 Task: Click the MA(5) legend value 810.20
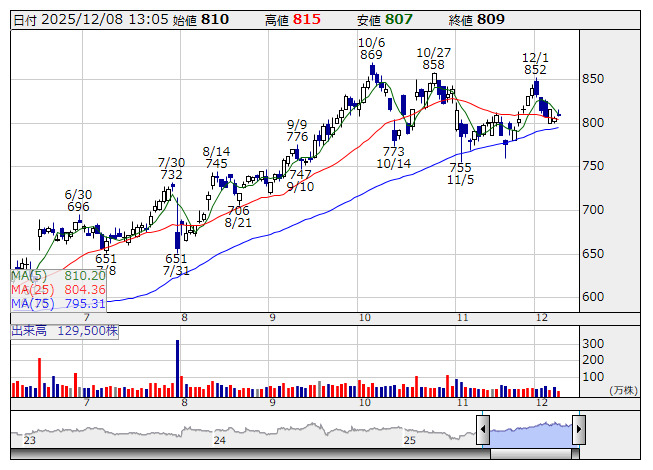85,276
